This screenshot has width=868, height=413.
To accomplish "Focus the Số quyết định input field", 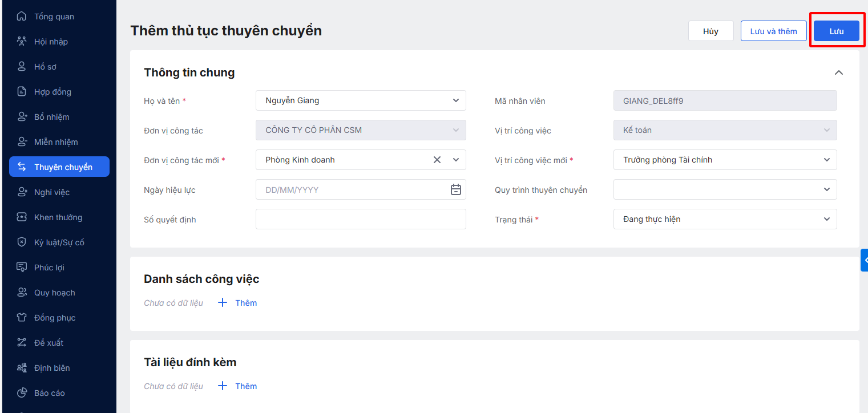I will coord(361,219).
